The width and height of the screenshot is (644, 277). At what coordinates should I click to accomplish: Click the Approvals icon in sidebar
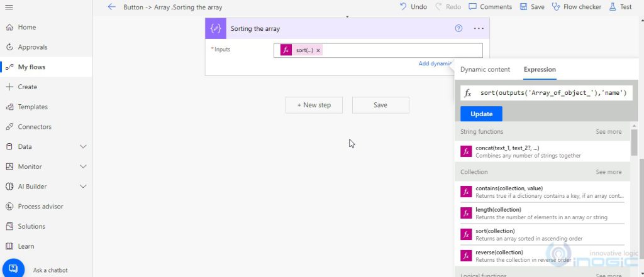[x=9, y=47]
